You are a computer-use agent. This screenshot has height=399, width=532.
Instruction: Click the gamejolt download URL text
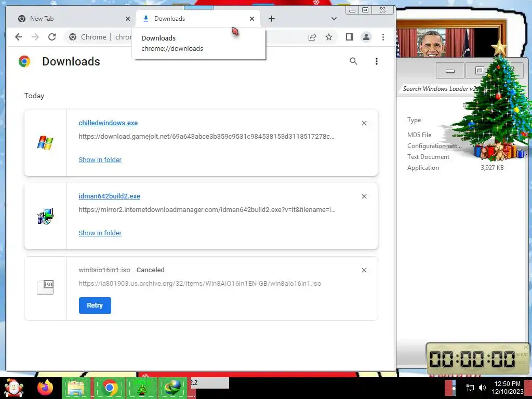206,137
